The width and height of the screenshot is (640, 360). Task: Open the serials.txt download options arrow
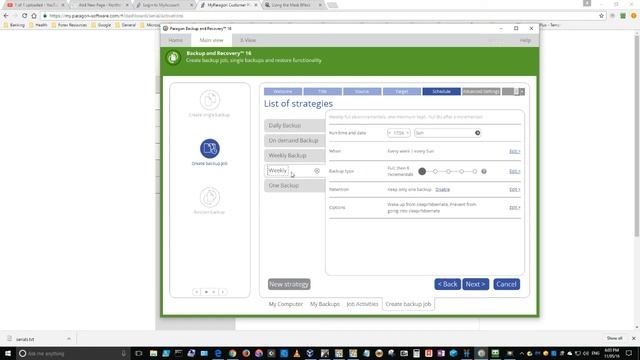pos(69,339)
